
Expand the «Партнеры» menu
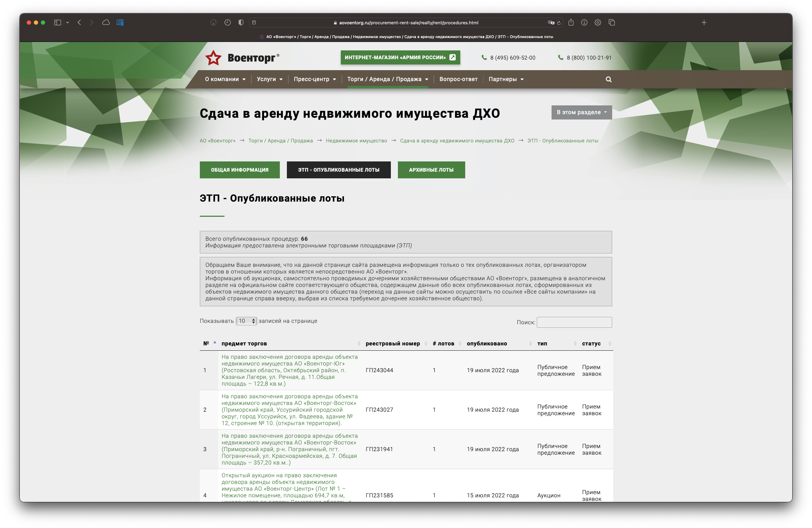(x=506, y=79)
